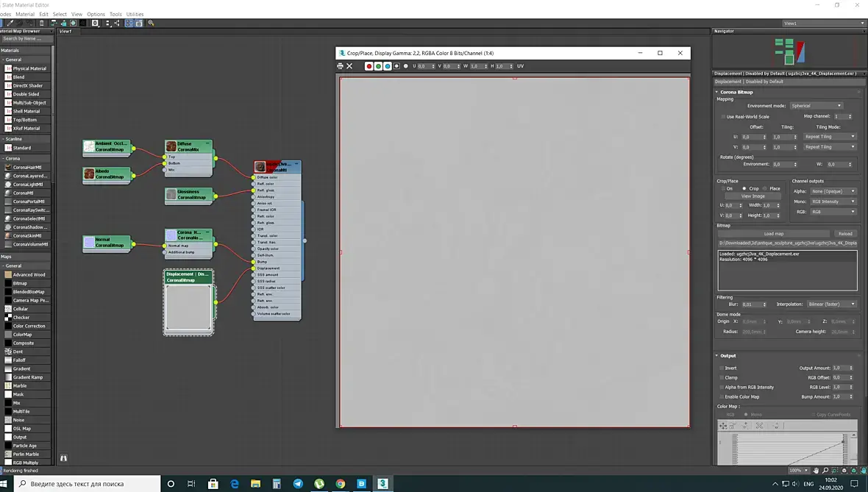
Task: Switch to the View1 tab
Action: pyautogui.click(x=65, y=32)
